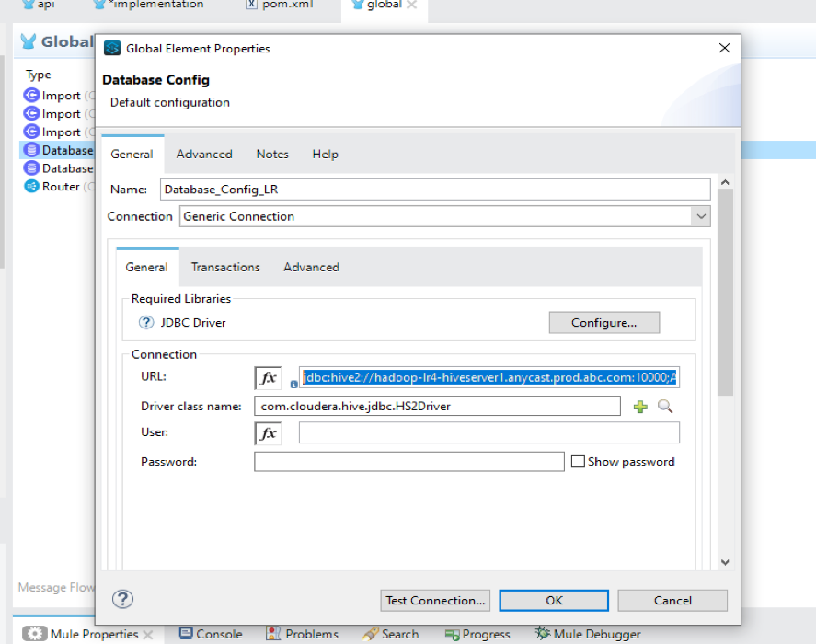816x644 pixels.
Task: Switch to the Notes tab
Action: click(271, 154)
